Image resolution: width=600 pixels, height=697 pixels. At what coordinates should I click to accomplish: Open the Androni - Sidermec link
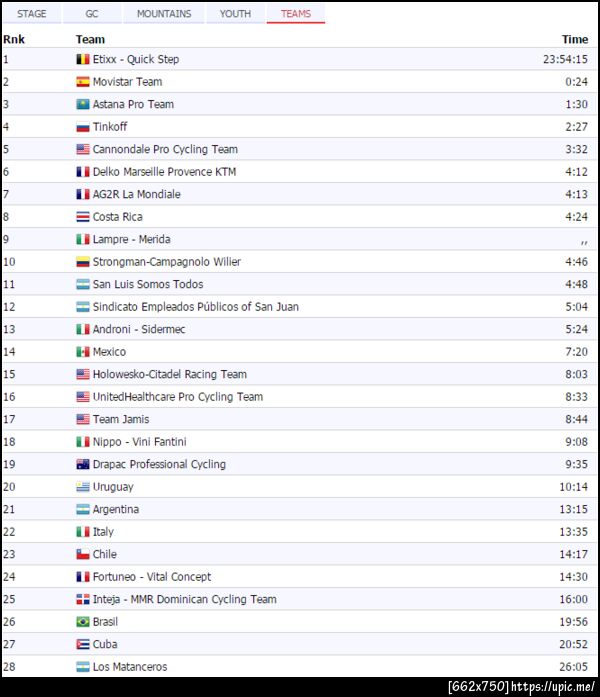(139, 329)
